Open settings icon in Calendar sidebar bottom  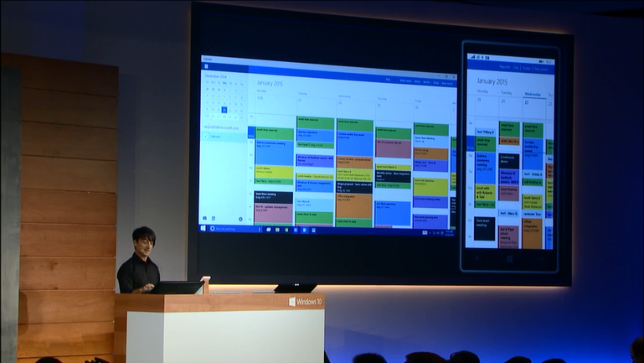coord(240,219)
